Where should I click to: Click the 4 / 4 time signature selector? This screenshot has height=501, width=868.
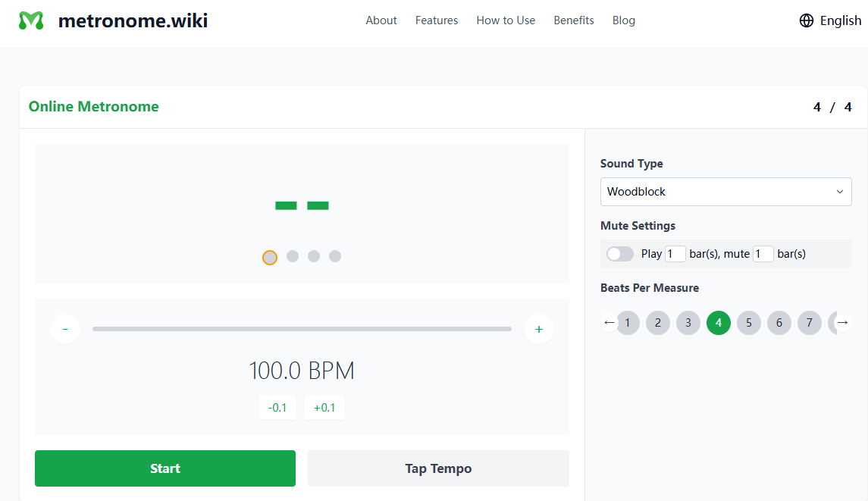click(x=832, y=107)
